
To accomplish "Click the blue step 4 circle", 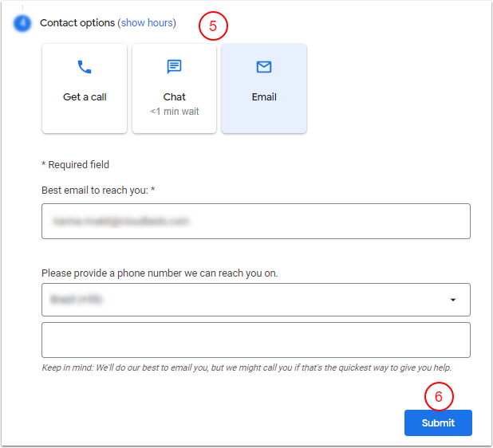I will [22, 23].
